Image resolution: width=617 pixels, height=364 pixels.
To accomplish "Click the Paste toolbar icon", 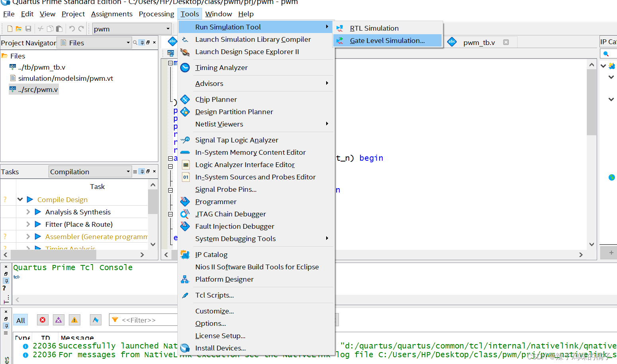I will (x=59, y=29).
